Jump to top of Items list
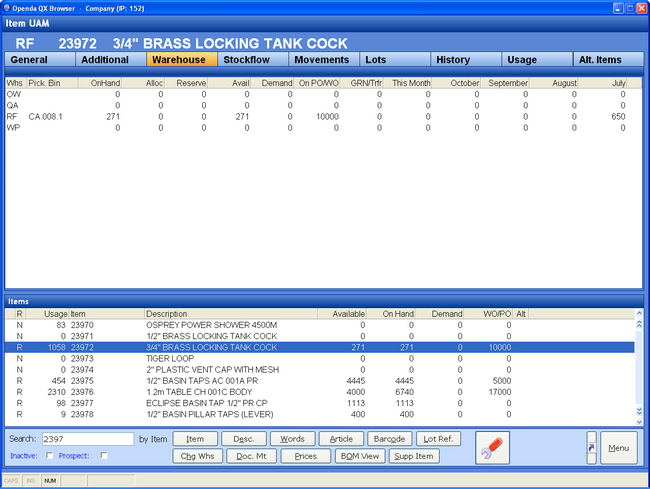 (639, 324)
